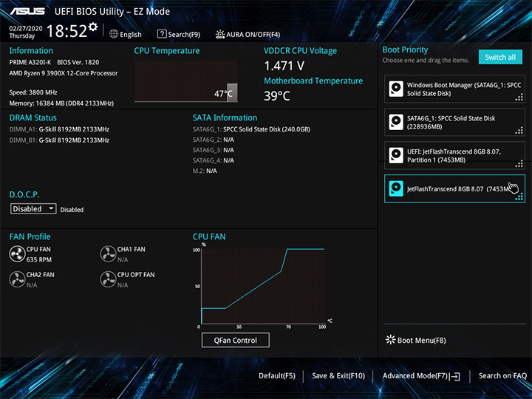Screen dimensions: 532x399
Task: Click the SATA Information heading
Action: [225, 117]
